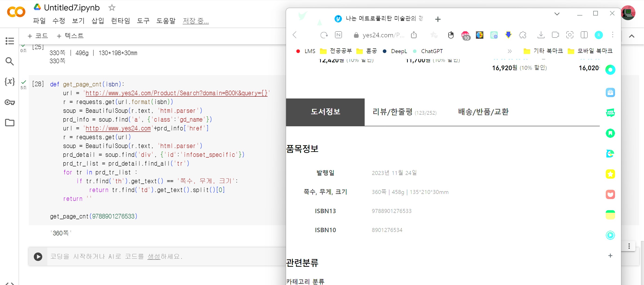644x285 pixels.
Task: Run the empty code cell
Action: (x=38, y=256)
